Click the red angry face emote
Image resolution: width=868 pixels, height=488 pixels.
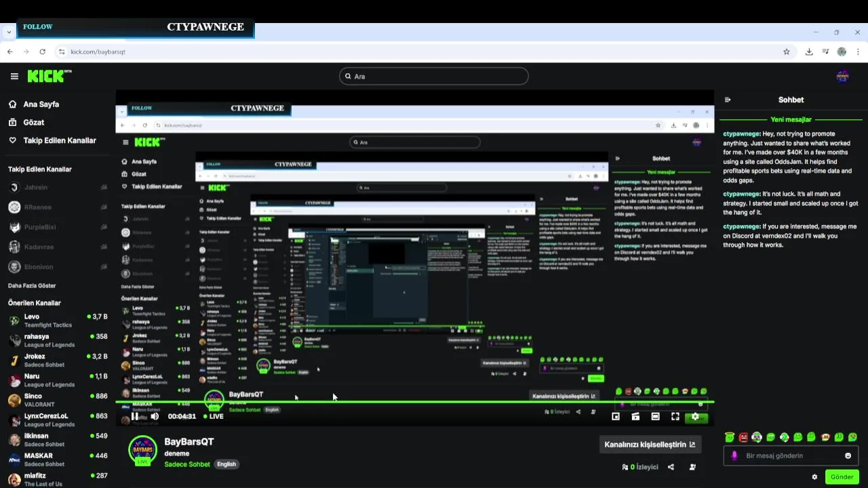[x=743, y=437]
